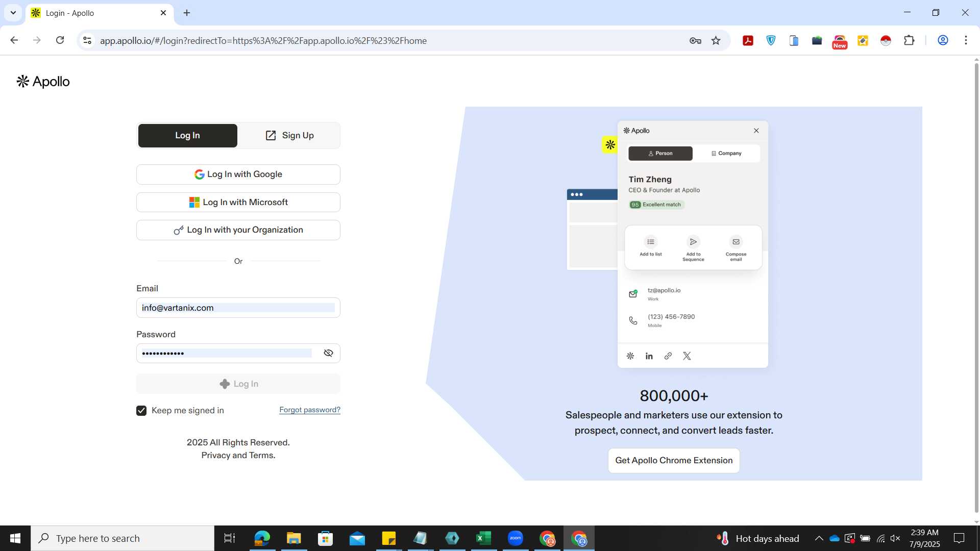Open a new browser tab

point(187,13)
